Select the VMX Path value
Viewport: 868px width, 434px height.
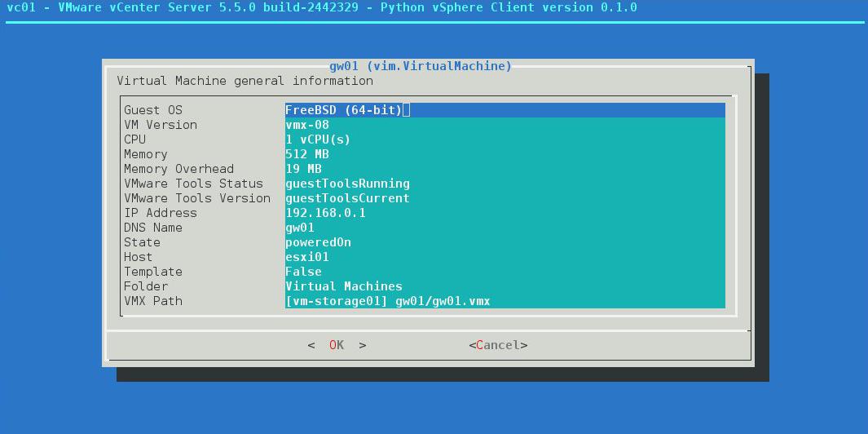(504, 301)
